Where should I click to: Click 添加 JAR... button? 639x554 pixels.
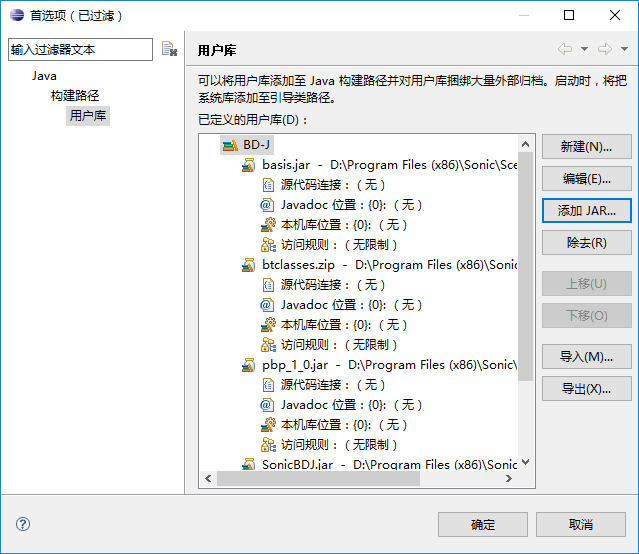click(x=586, y=210)
